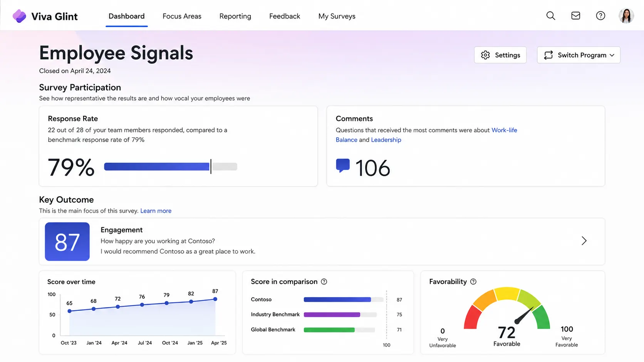This screenshot has width=644, height=362.
Task: Follow the Learn more link
Action: pyautogui.click(x=156, y=211)
